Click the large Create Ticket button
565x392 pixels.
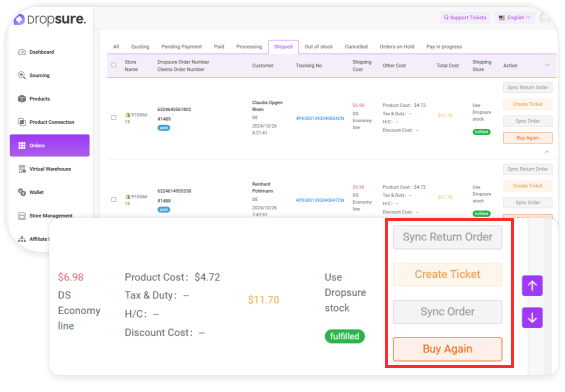[448, 274]
